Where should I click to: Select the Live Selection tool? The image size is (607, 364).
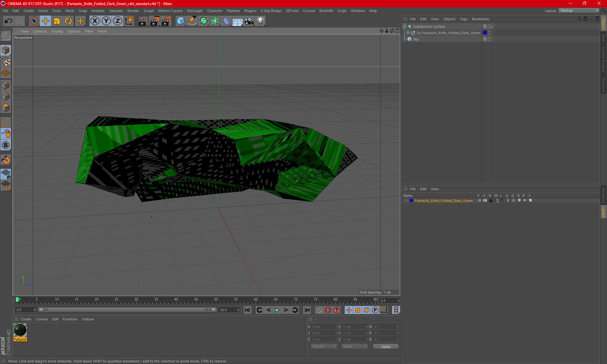(x=34, y=21)
